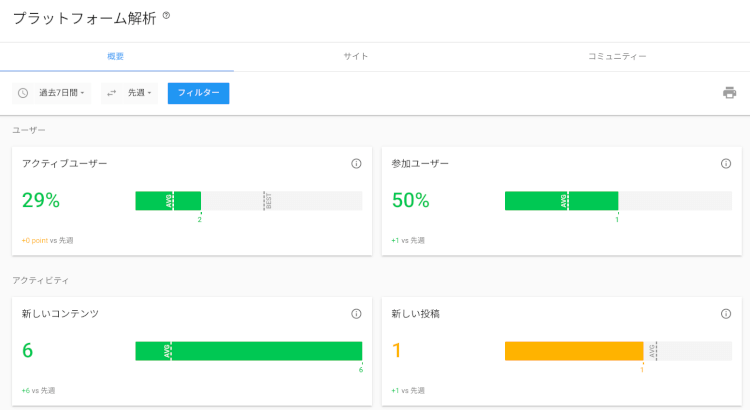Image resolution: width=750 pixels, height=410 pixels.
Task: Click the print icon
Action: pyautogui.click(x=729, y=93)
